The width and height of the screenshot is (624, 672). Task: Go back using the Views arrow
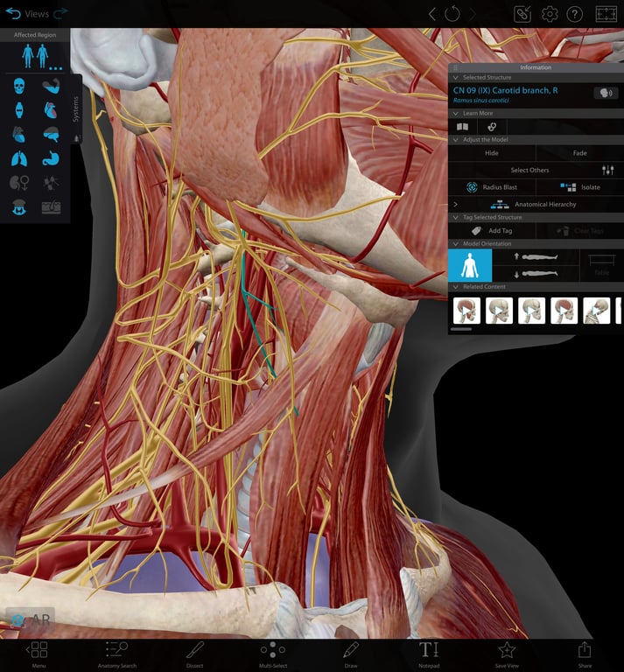(13, 14)
